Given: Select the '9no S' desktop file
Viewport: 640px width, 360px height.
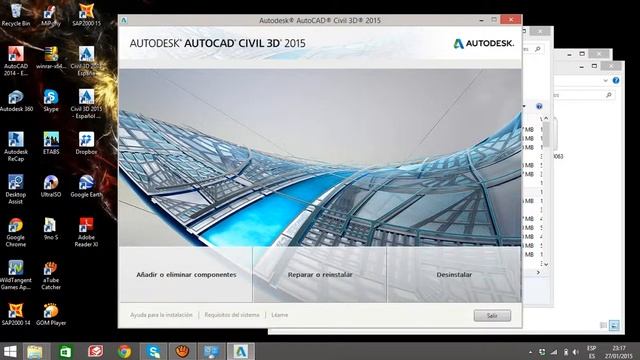Looking at the screenshot, I should coord(51,229).
